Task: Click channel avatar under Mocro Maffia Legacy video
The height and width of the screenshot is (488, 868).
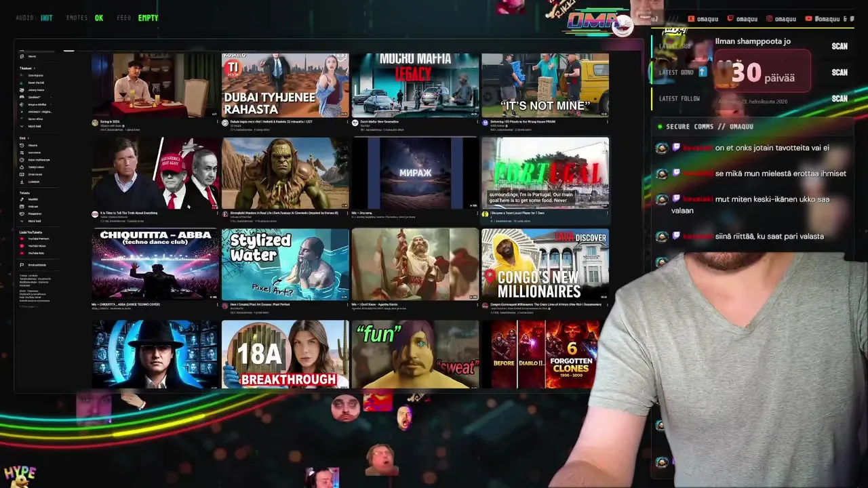Action: pos(355,123)
